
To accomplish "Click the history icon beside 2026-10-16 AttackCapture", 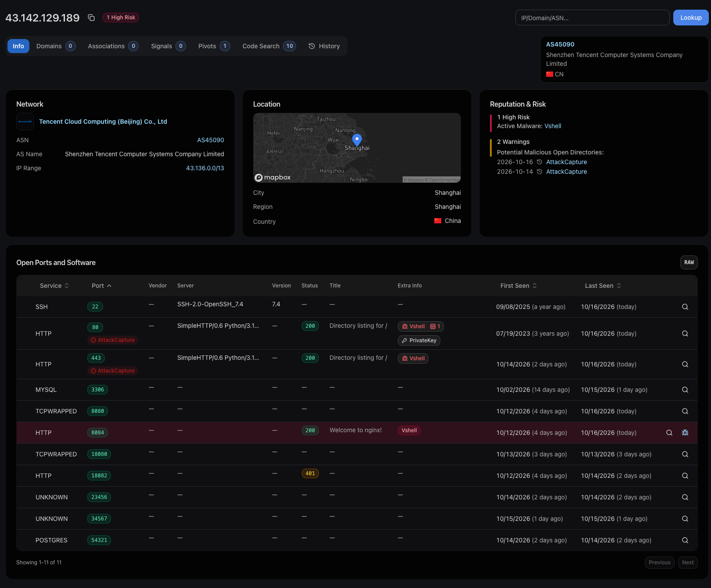I will (540, 162).
